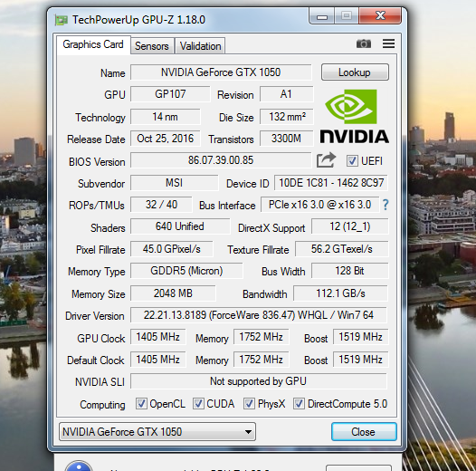The height and width of the screenshot is (471, 476).
Task: Click the Default Clock field 1405 MHz
Action: pos(158,360)
